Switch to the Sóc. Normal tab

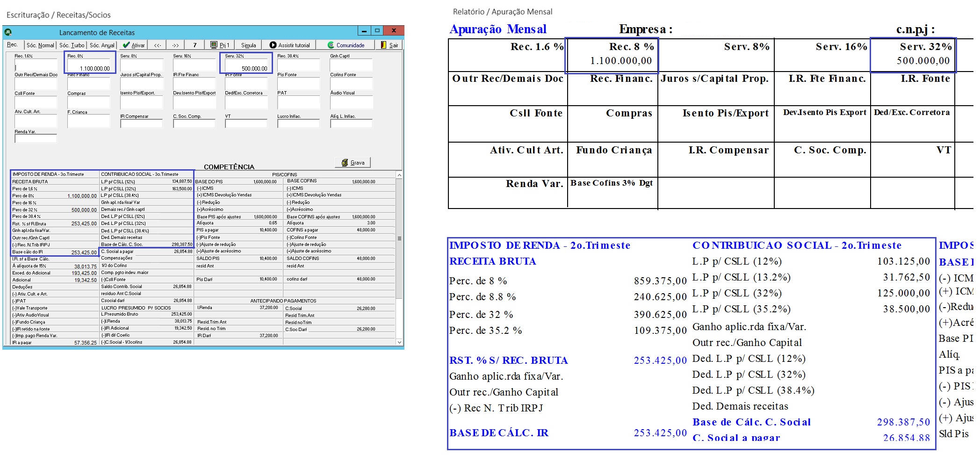point(40,45)
